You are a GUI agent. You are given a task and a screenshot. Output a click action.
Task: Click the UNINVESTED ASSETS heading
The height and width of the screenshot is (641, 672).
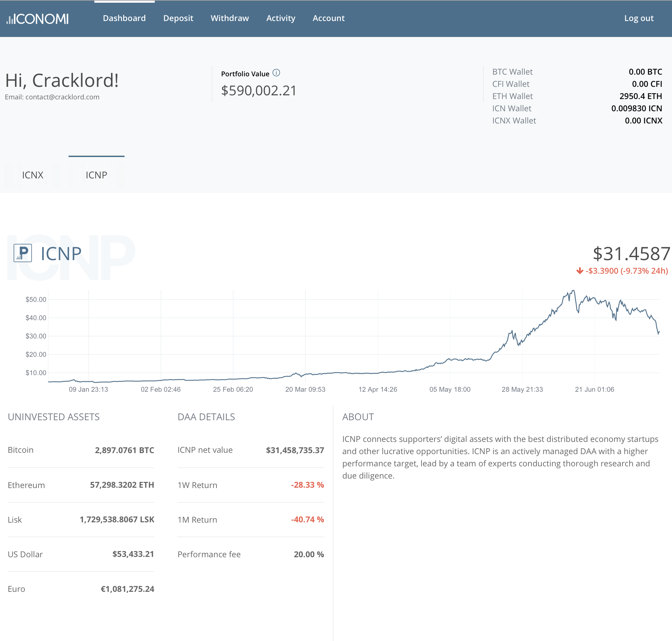click(54, 417)
